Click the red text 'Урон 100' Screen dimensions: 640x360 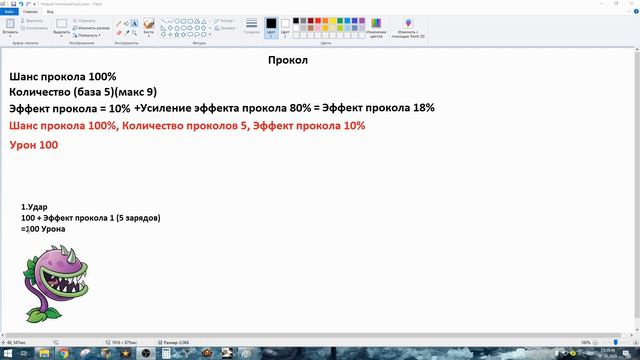[33, 145]
